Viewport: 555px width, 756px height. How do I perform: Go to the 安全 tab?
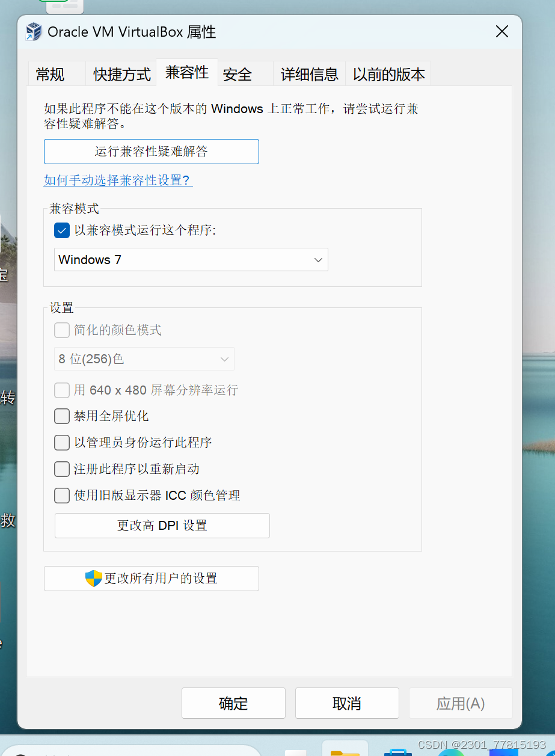(x=245, y=74)
